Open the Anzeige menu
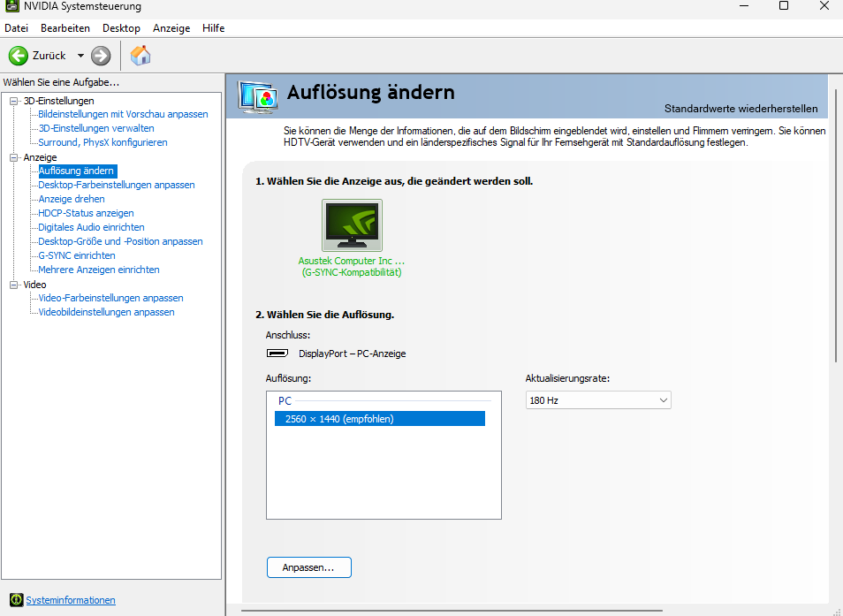Screen dimensions: 843x616 coord(171,28)
